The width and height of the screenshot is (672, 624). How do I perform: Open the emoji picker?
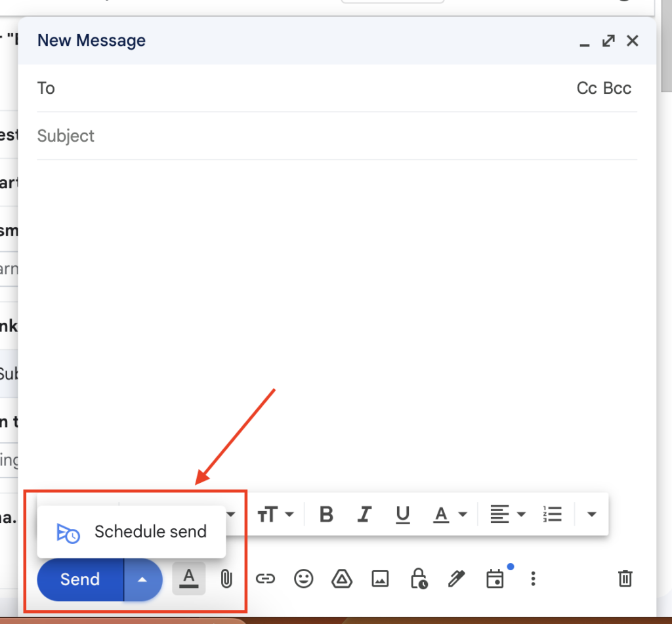303,579
